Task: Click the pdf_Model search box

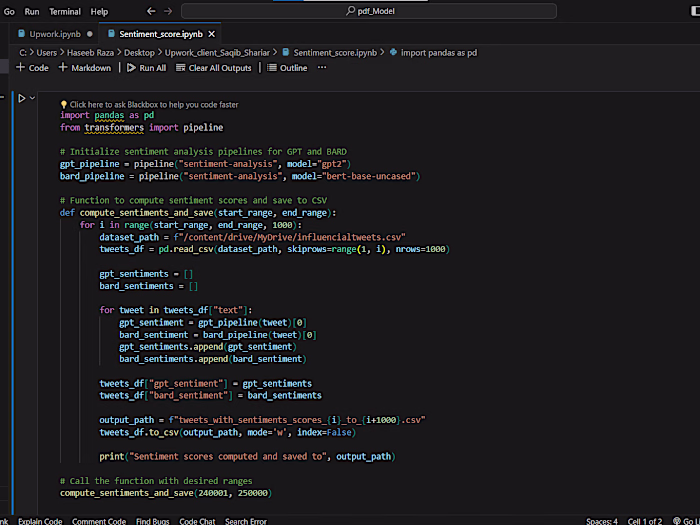Action: 370,11
